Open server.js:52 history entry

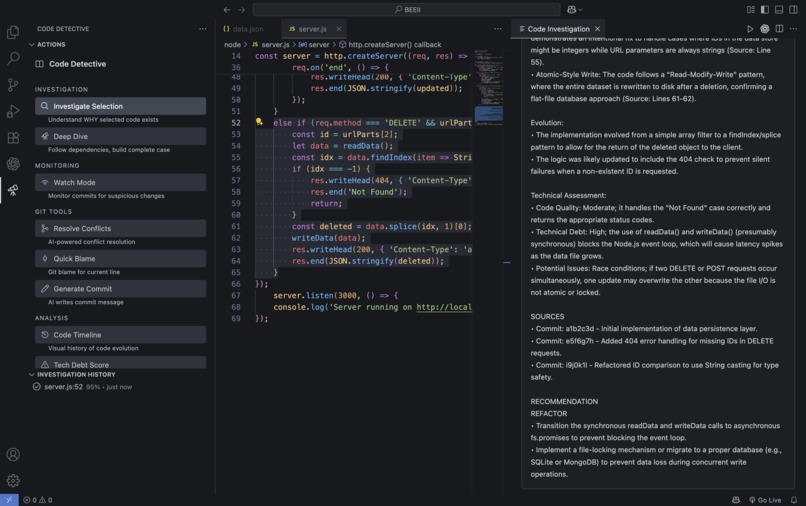[82, 387]
